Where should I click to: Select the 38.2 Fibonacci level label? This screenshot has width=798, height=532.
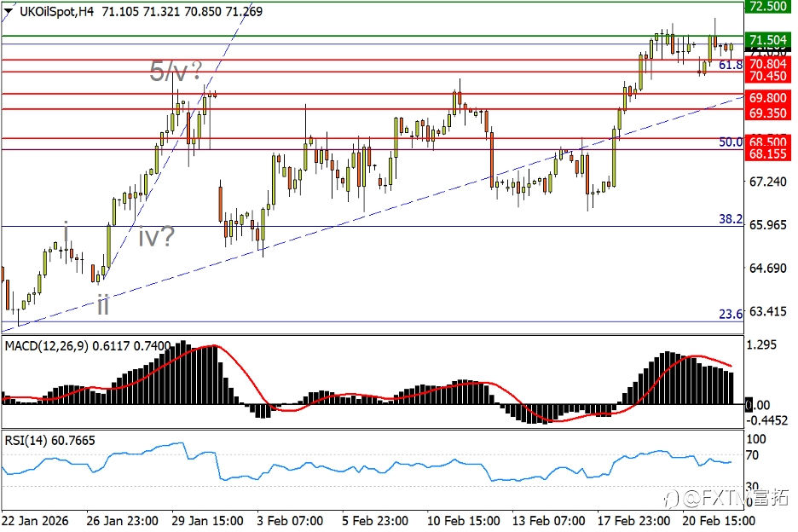(x=731, y=219)
